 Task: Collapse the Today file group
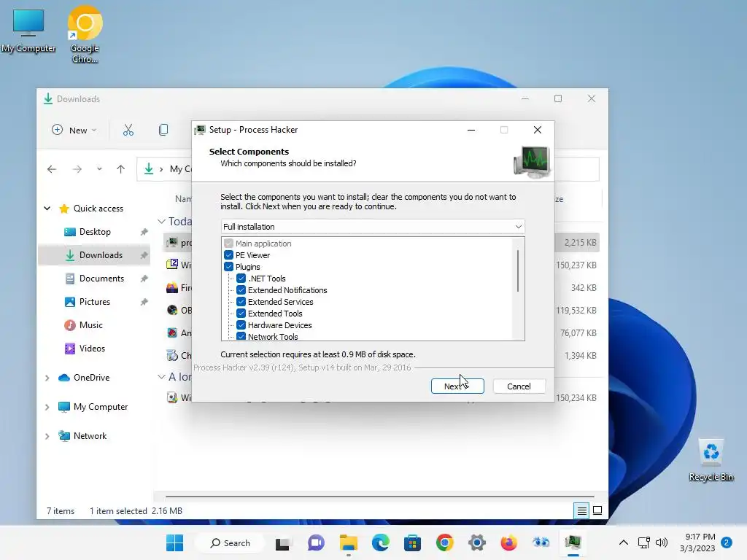click(161, 222)
